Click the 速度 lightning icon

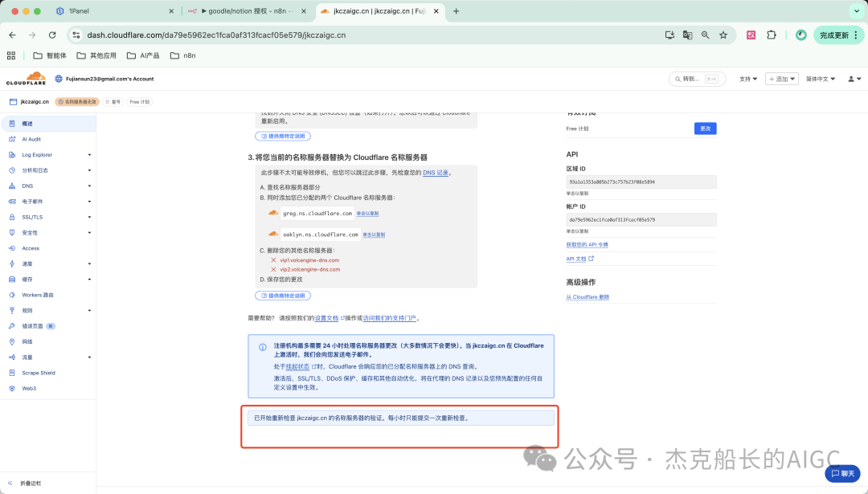pyautogui.click(x=11, y=264)
